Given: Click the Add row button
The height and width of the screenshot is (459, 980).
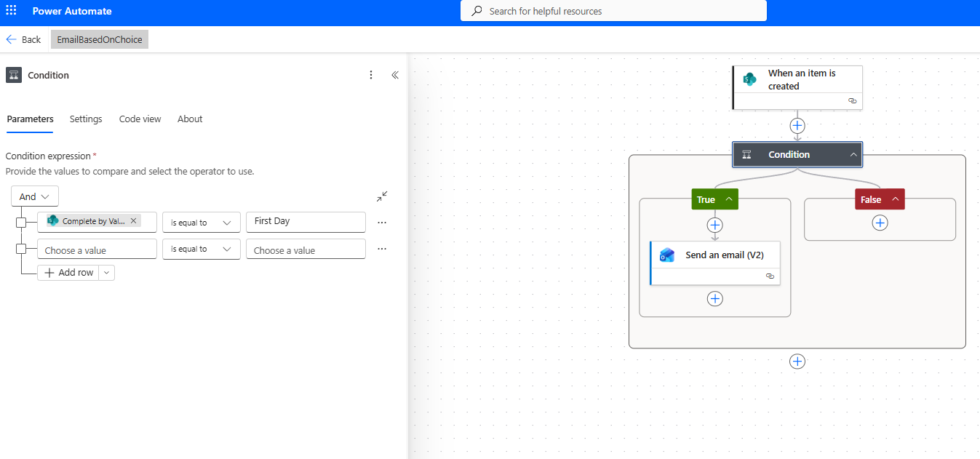Looking at the screenshot, I should tap(69, 273).
